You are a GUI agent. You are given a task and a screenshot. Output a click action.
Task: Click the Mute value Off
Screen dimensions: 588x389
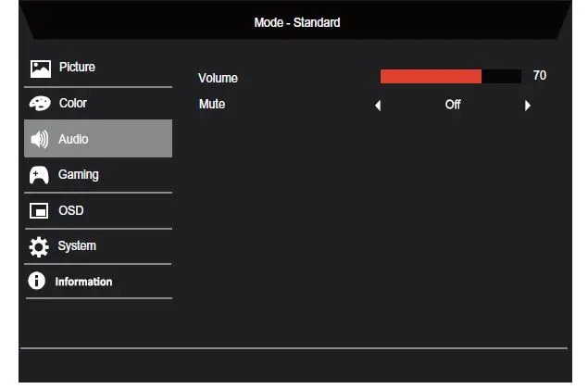(x=453, y=105)
